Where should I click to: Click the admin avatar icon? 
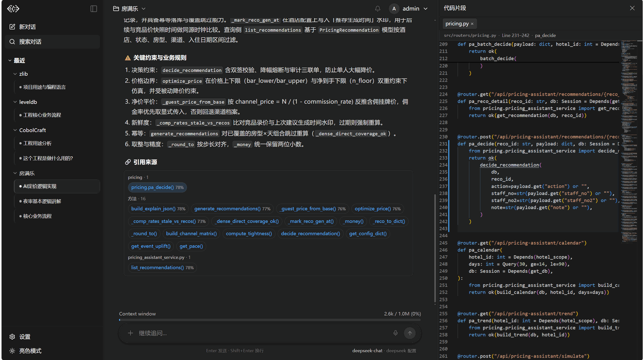click(x=394, y=9)
